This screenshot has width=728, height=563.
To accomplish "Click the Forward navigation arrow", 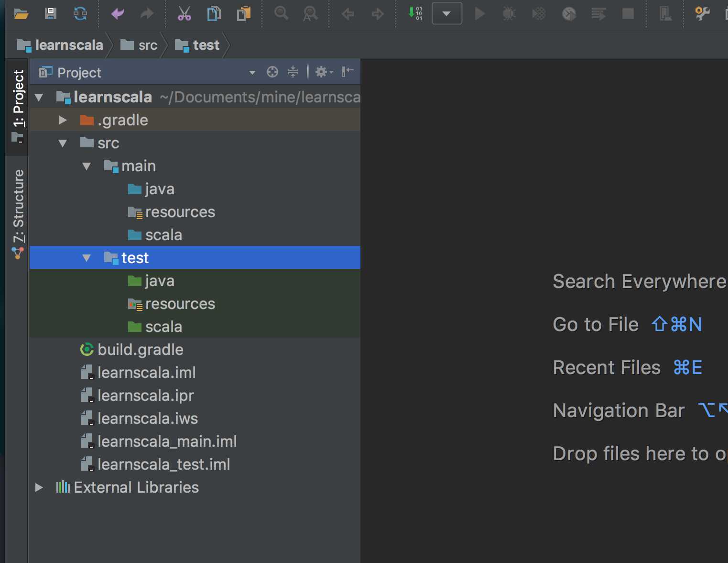I will 378,14.
